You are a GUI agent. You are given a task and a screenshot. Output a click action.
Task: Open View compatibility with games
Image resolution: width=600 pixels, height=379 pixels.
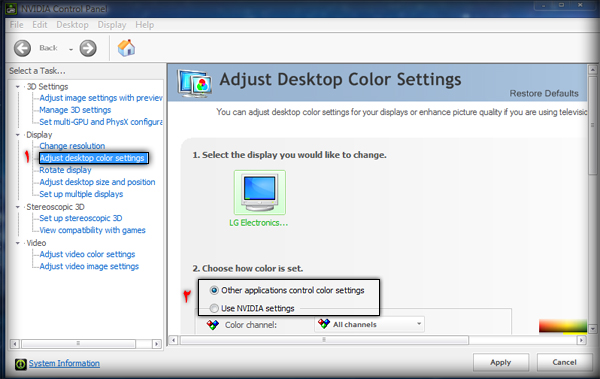(92, 230)
